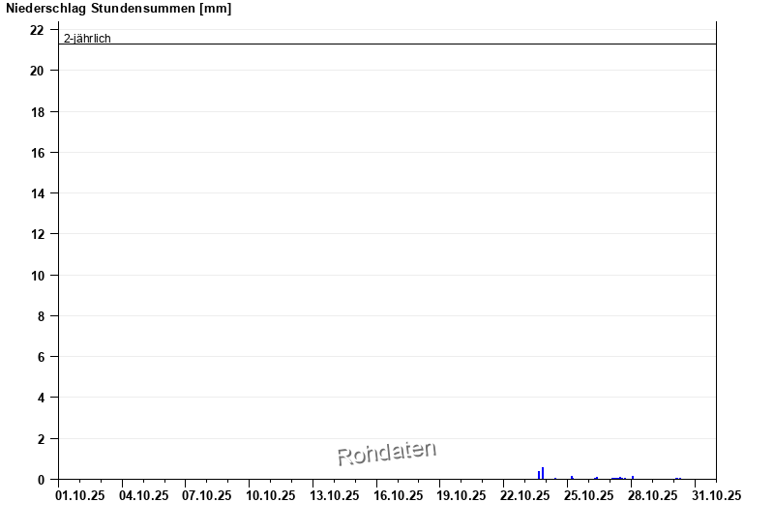774x532 pixels.
Task: Click the y-axis value 10
Action: (37, 276)
